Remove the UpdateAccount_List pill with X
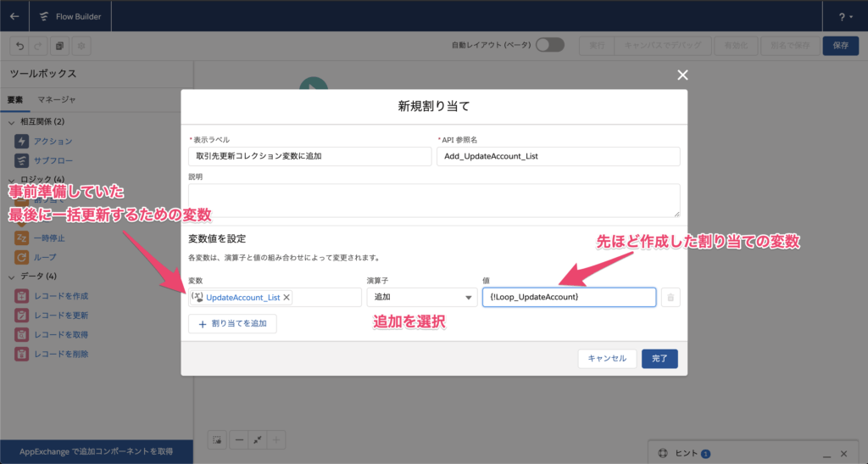 tap(287, 298)
